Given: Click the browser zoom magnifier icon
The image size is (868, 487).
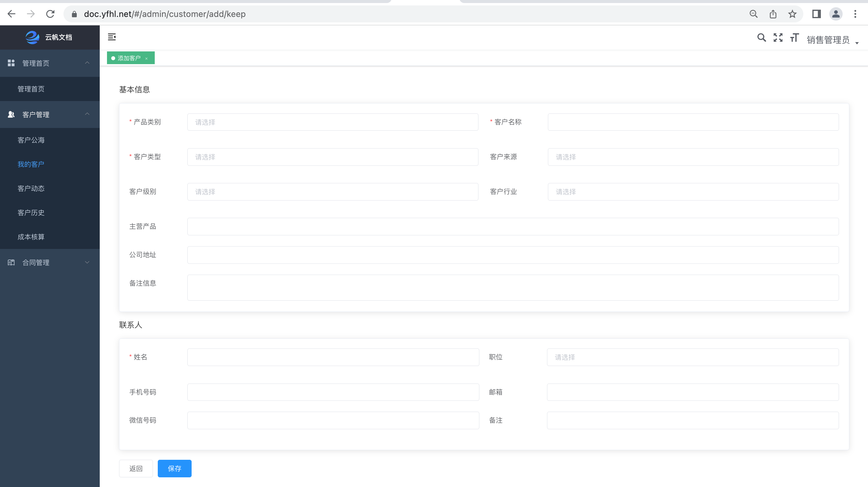Looking at the screenshot, I should coord(753,14).
